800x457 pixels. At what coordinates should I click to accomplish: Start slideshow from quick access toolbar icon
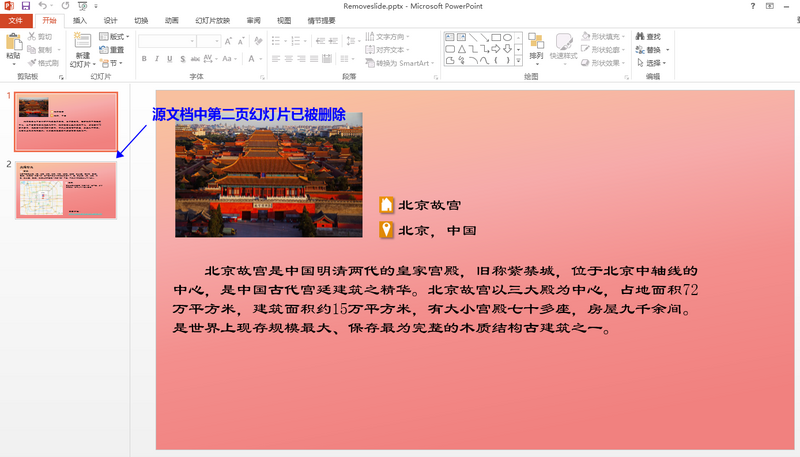(x=82, y=6)
